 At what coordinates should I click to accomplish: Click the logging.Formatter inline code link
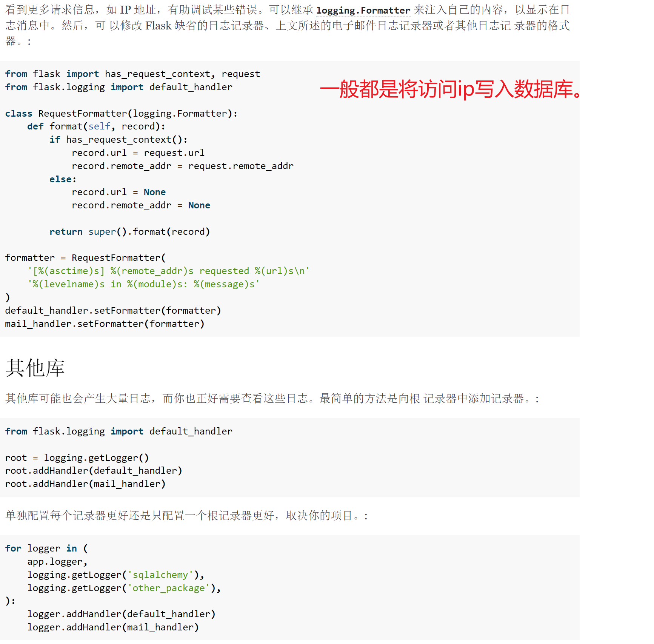363,11
